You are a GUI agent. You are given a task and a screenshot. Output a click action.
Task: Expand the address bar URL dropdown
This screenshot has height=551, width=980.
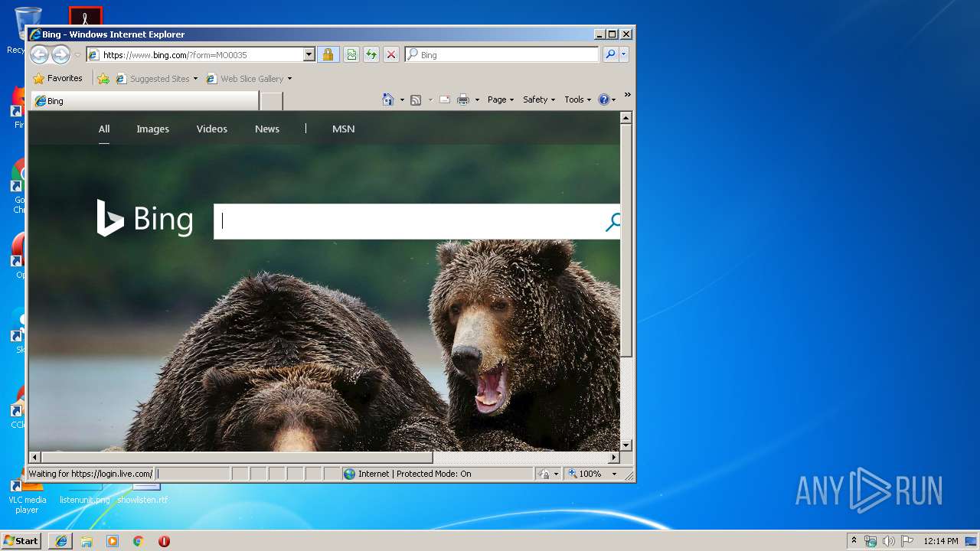coord(309,55)
